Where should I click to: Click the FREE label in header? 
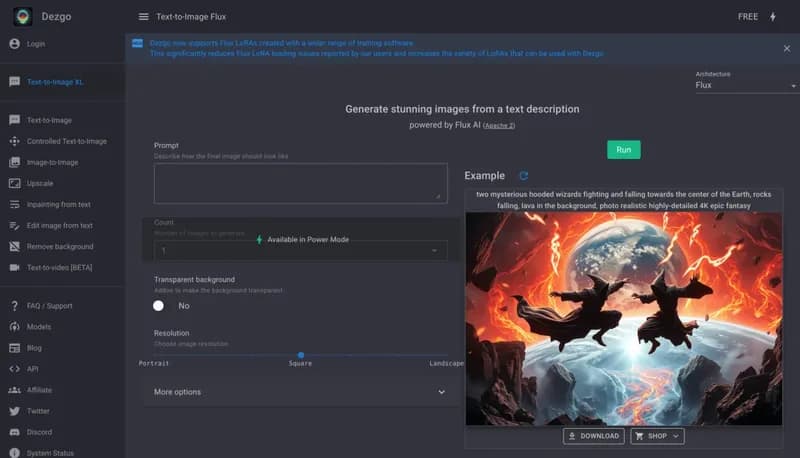click(747, 17)
